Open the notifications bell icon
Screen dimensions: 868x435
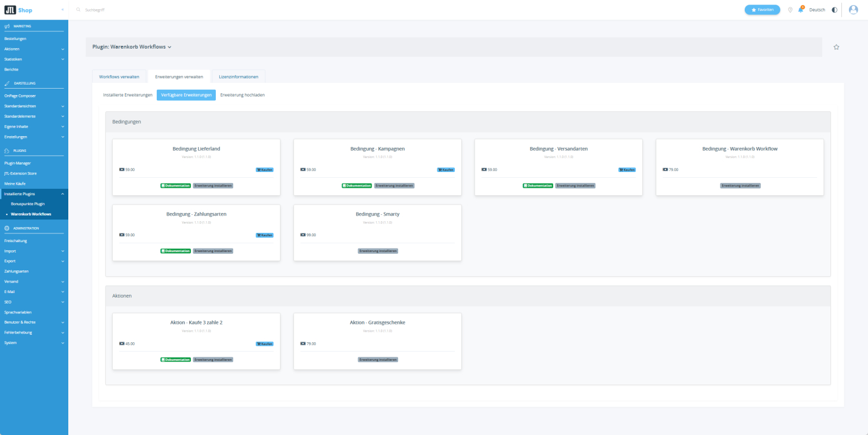(x=801, y=10)
